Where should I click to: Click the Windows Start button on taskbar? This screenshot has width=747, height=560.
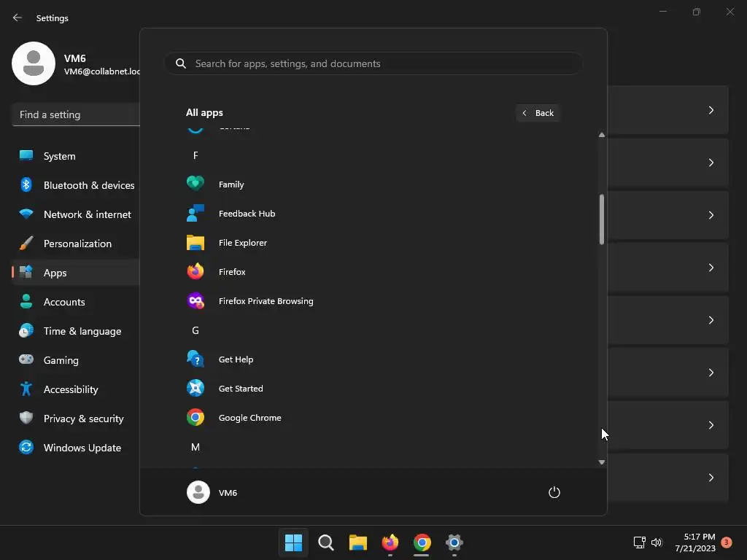coord(293,542)
